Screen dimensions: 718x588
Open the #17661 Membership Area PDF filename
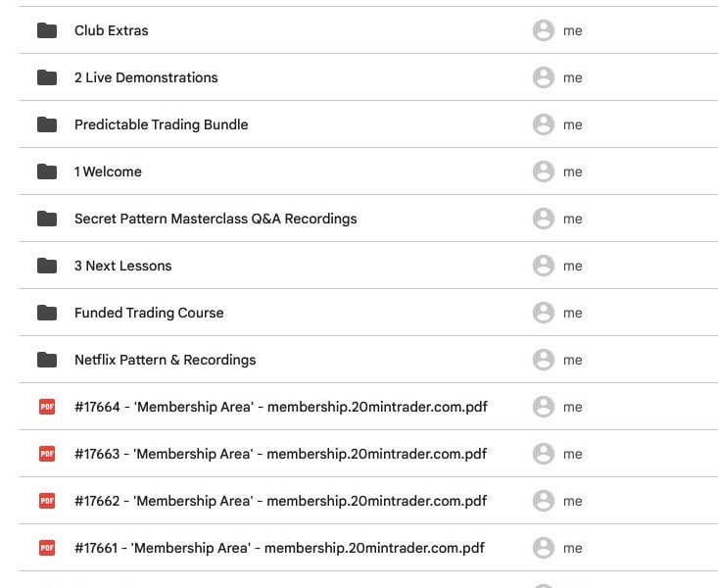(x=279, y=548)
